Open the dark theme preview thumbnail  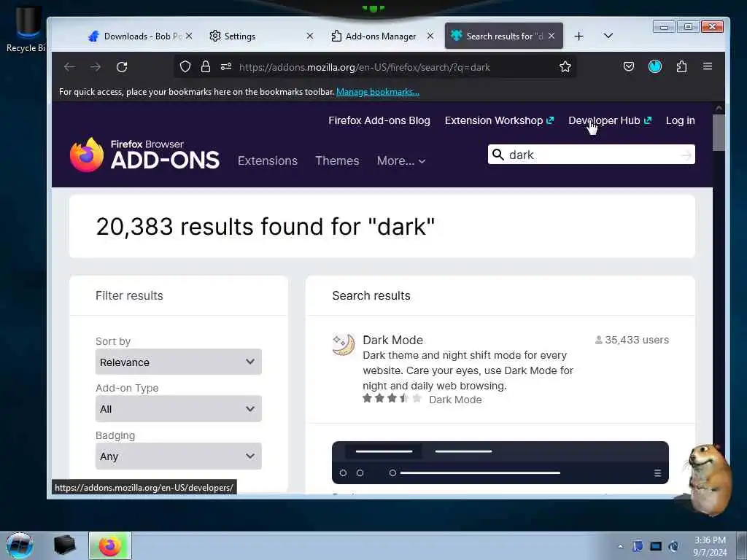click(x=500, y=462)
